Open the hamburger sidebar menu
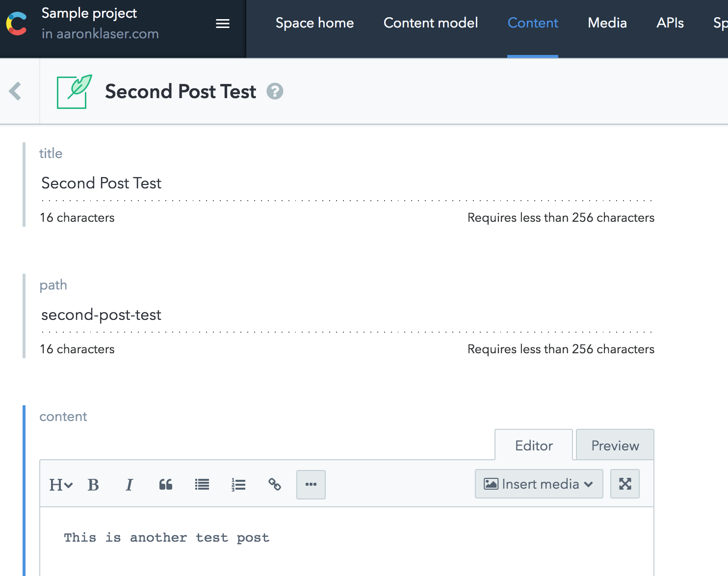728x576 pixels. (223, 24)
